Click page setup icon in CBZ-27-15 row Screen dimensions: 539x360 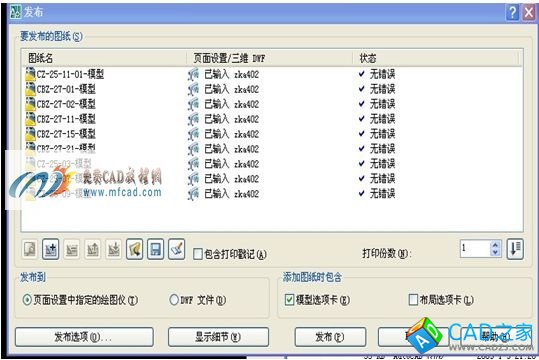pyautogui.click(x=194, y=134)
